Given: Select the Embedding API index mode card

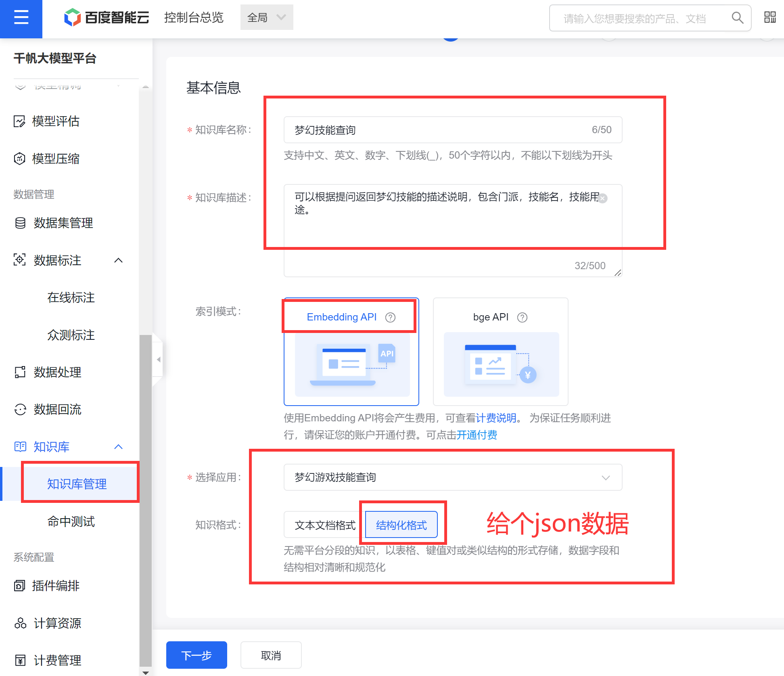Looking at the screenshot, I should tap(351, 363).
